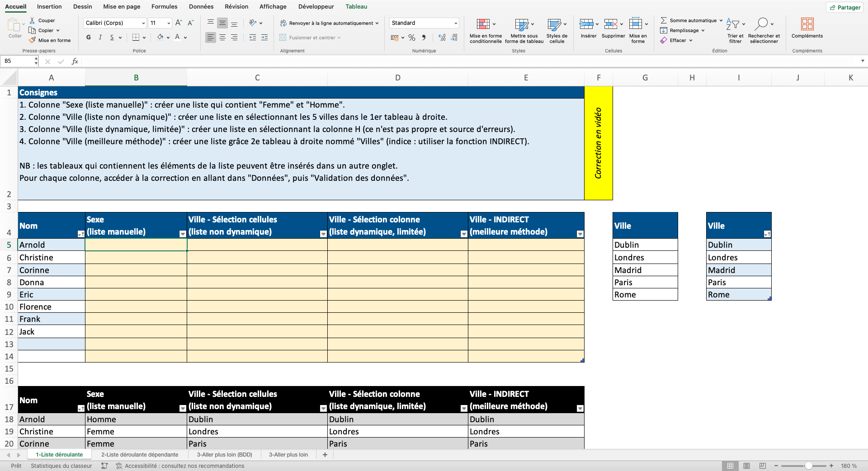
Task: Click the Italic formatting icon
Action: (100, 38)
